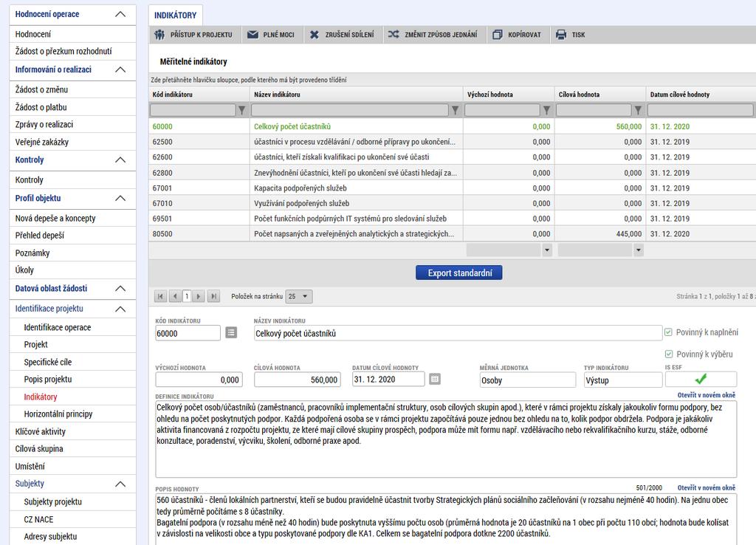This screenshot has height=545, width=756.
Task: Collapse Informování o realizaci section
Action: pyautogui.click(x=120, y=70)
